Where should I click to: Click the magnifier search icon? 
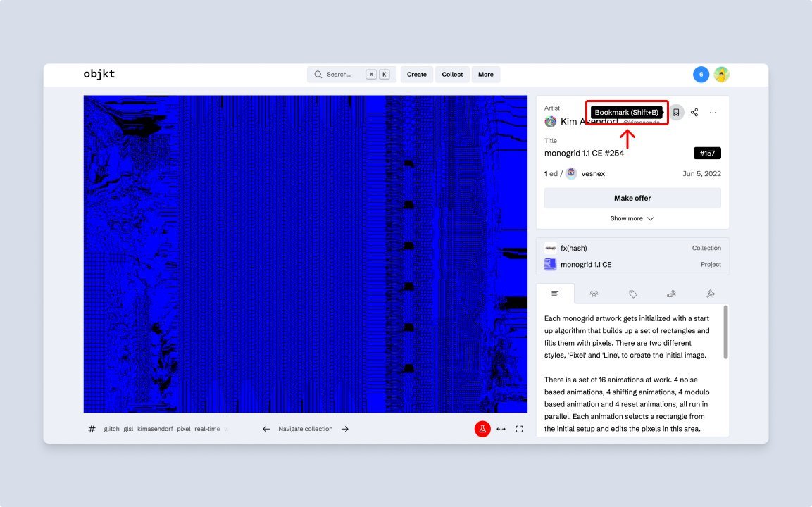pos(318,75)
